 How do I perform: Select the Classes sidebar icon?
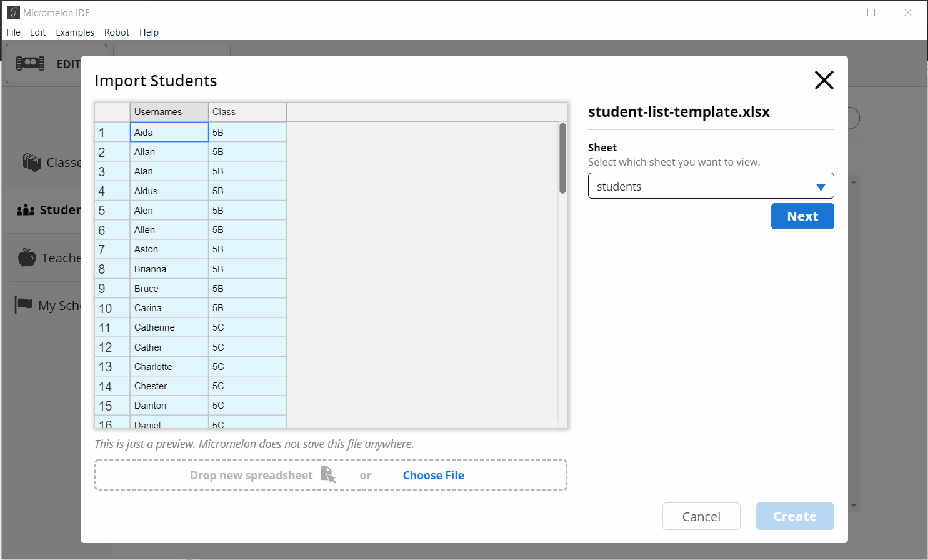tap(31, 162)
